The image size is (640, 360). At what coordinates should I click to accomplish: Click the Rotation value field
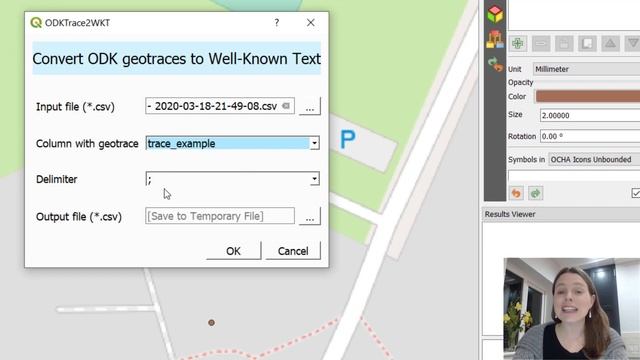tap(590, 136)
